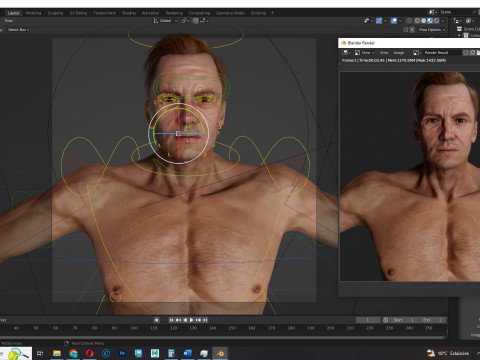
Task: Click the current frame number field
Action: point(368,320)
